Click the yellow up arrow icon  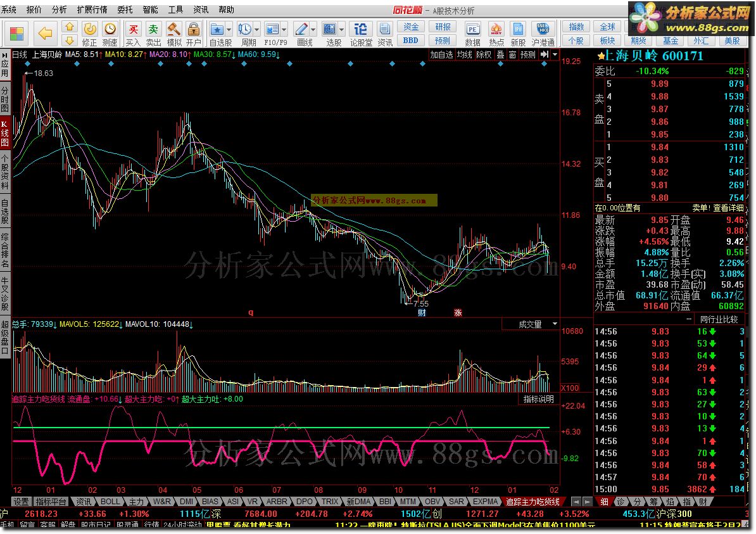click(x=70, y=27)
